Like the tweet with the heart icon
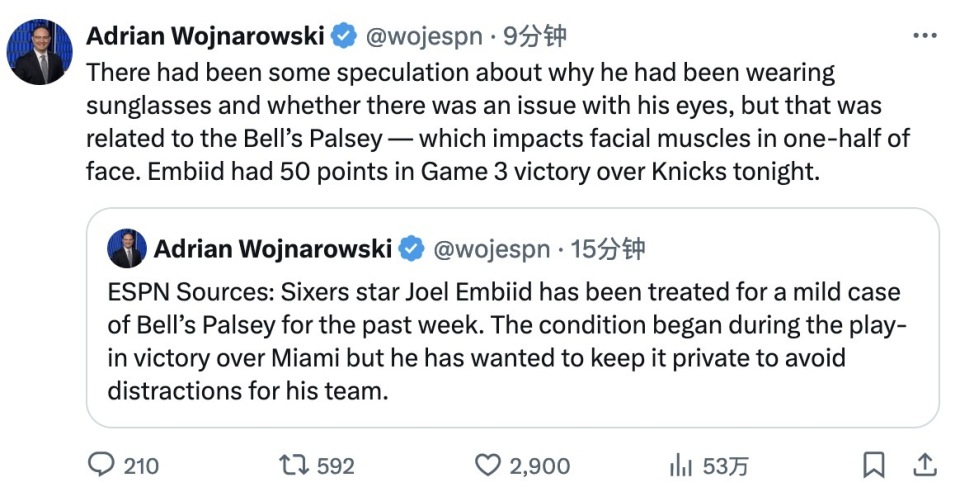The width and height of the screenshot is (960, 487). pos(488,466)
